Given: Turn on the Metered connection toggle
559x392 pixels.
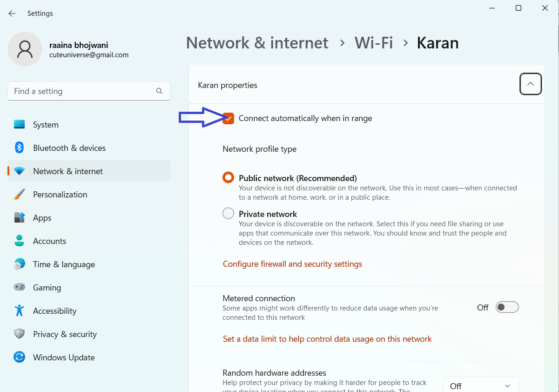Looking at the screenshot, I should pyautogui.click(x=507, y=307).
